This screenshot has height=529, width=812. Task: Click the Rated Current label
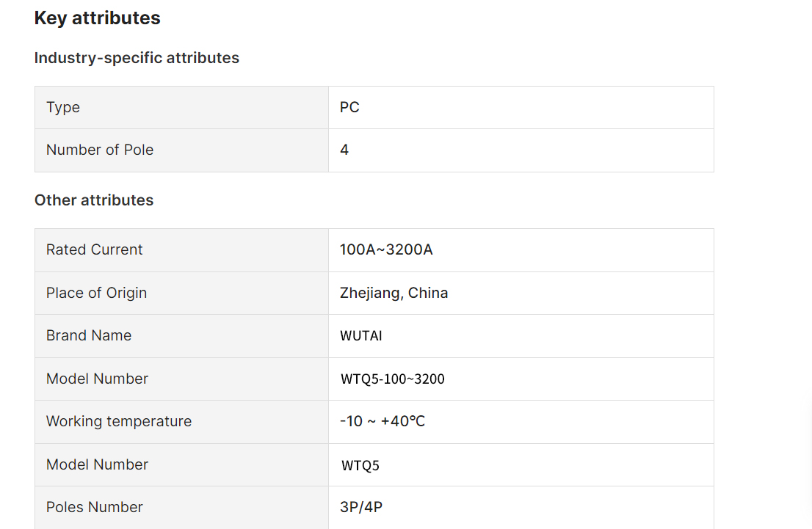(x=94, y=249)
